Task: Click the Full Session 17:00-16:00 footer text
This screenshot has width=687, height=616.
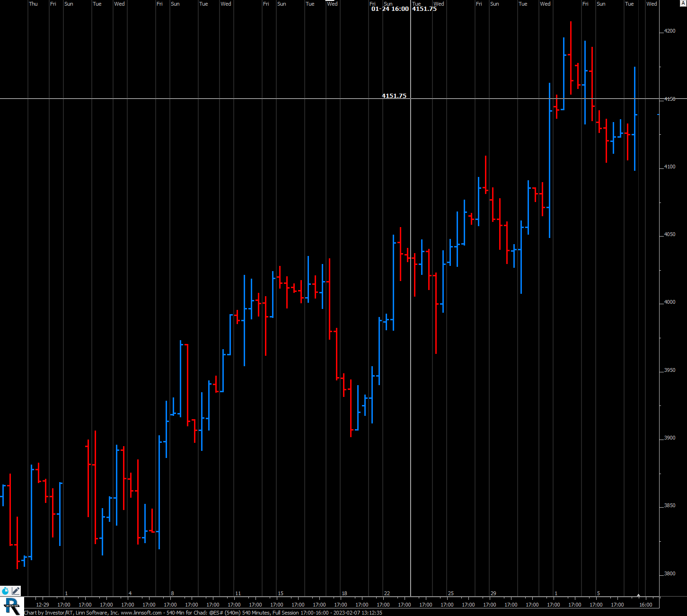Action: click(300, 613)
